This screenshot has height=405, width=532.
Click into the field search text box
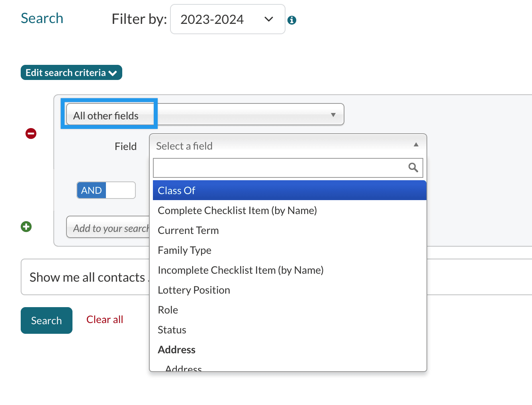click(279, 168)
